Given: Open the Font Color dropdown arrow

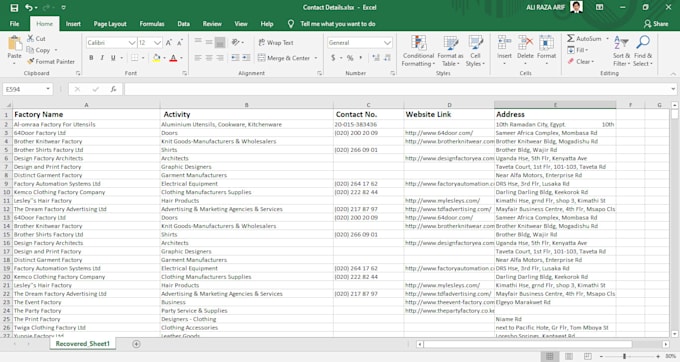Looking at the screenshot, I should [x=181, y=58].
